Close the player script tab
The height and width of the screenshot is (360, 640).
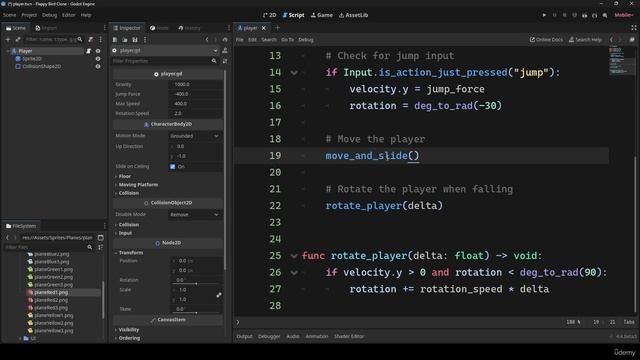(x=264, y=28)
